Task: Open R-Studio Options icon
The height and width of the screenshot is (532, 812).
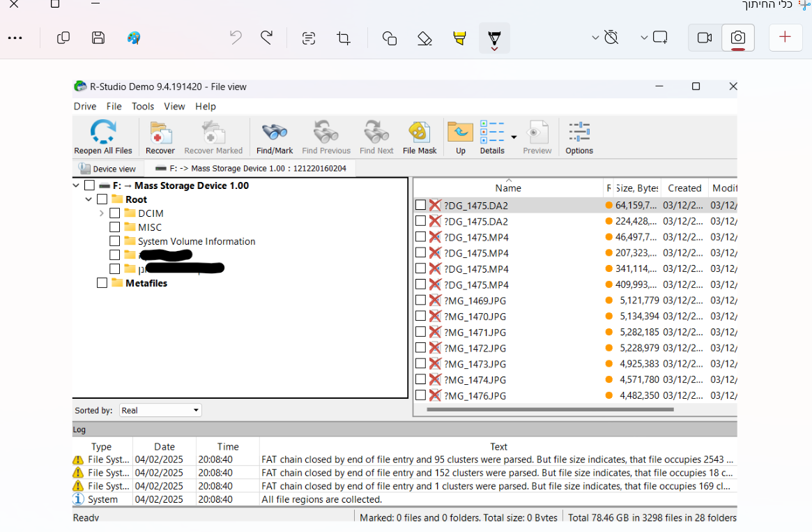Action: tap(579, 137)
